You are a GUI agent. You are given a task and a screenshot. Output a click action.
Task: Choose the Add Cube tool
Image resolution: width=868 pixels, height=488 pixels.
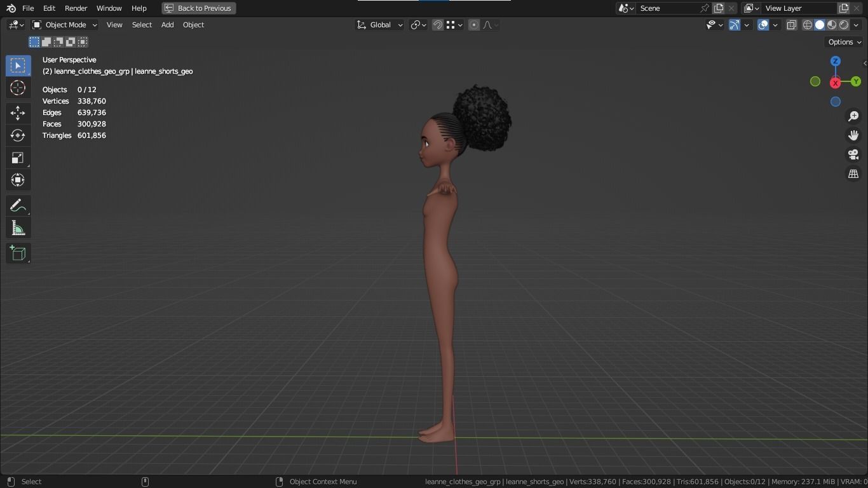[18, 253]
